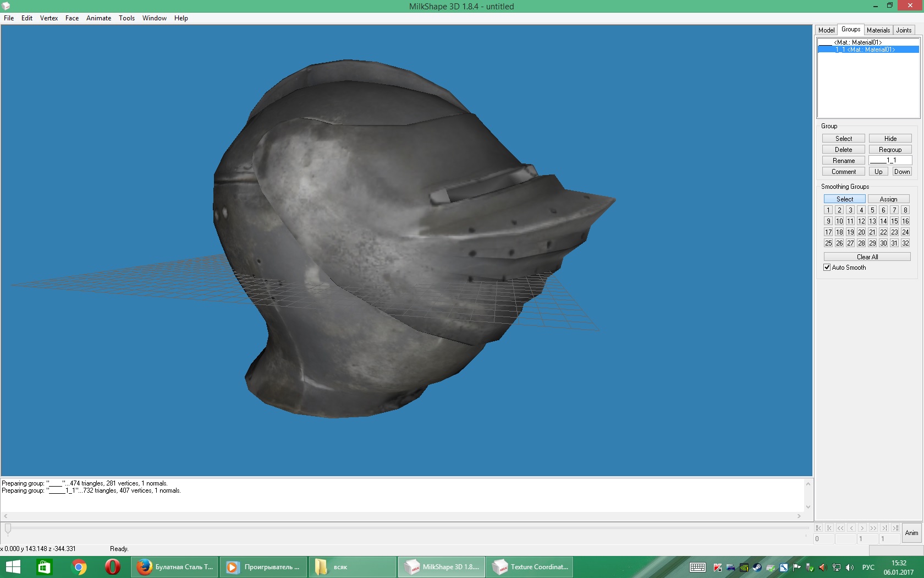
Task: Step one frame back button
Action: 851,528
